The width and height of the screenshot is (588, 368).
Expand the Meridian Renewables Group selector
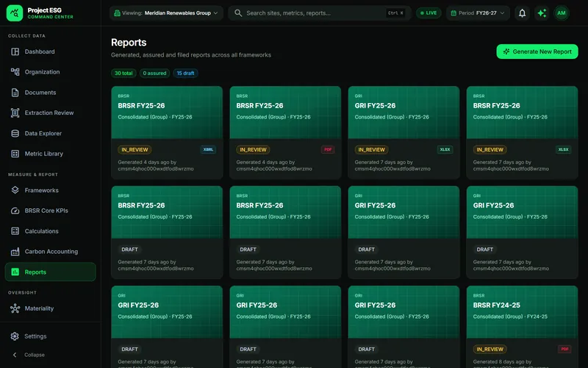[166, 13]
